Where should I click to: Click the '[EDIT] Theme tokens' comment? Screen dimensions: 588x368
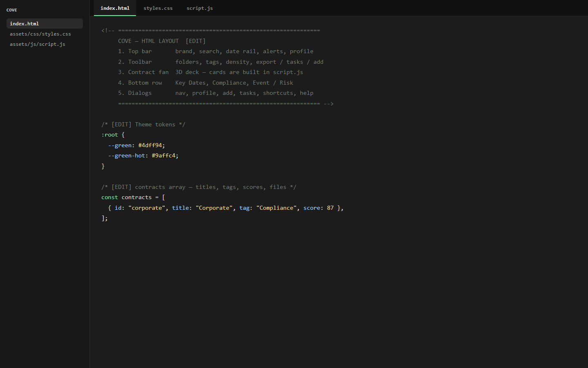(143, 125)
